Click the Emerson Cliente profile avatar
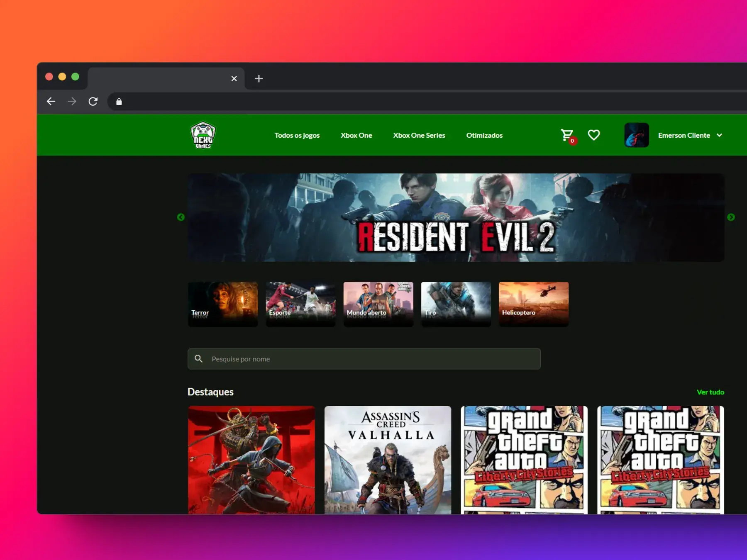The height and width of the screenshot is (560, 747). pos(637,135)
